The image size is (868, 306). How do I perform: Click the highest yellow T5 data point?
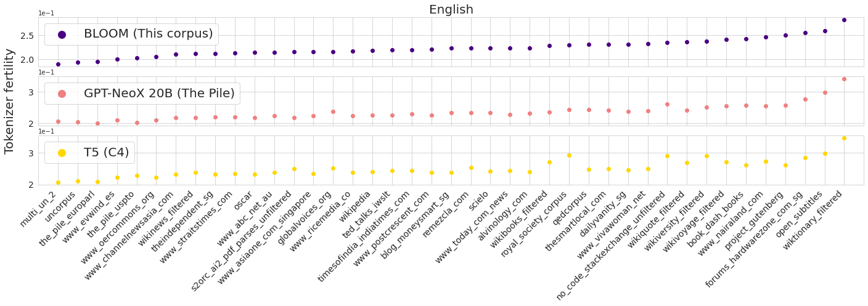[844, 138]
